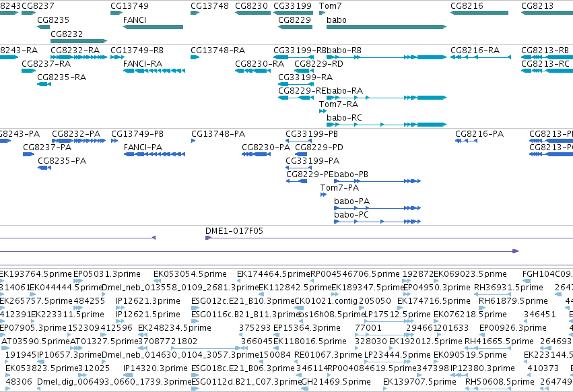Click the CG33199-RA transcript label
The height and width of the screenshot is (392, 573).
click(306, 77)
